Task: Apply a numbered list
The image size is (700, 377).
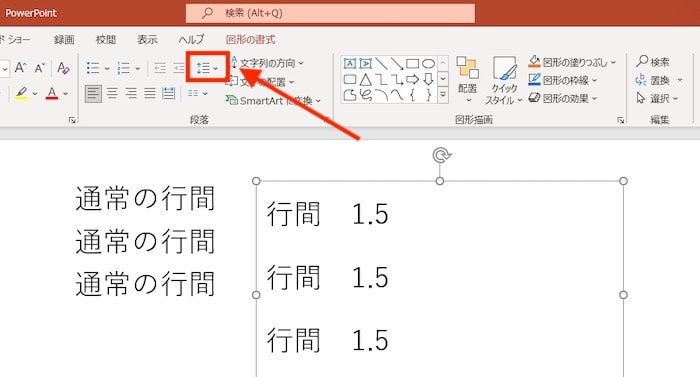Action: tap(123, 68)
